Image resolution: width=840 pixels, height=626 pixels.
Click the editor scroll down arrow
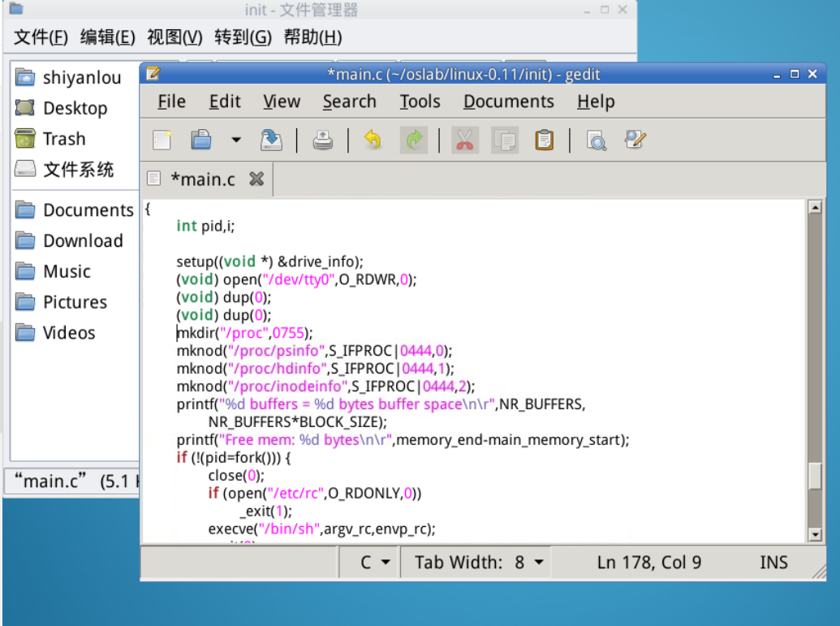pyautogui.click(x=815, y=533)
